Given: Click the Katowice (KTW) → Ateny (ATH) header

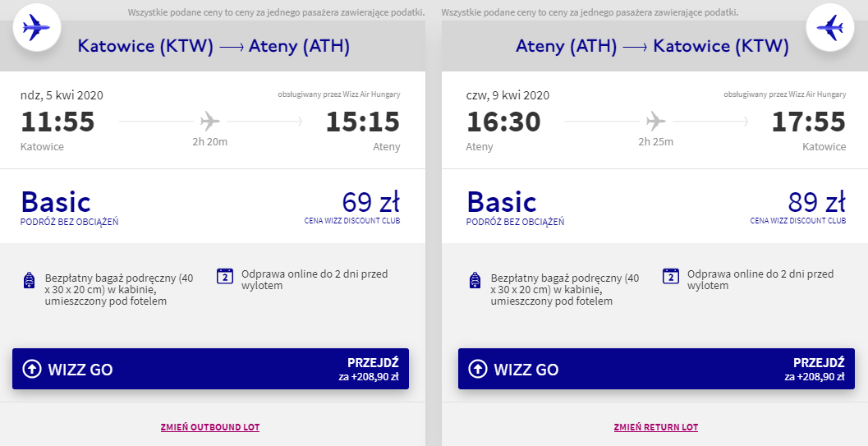Looking at the screenshot, I should pyautogui.click(x=214, y=46).
